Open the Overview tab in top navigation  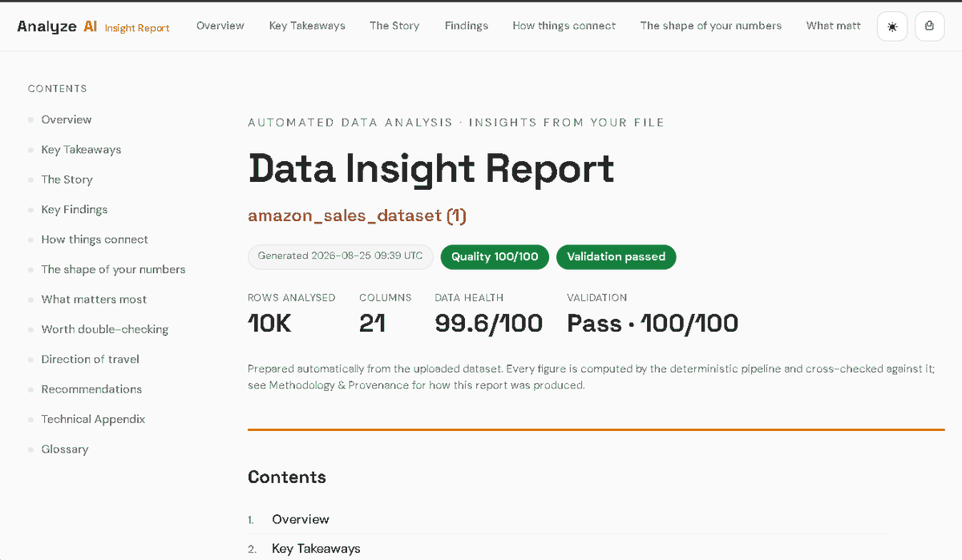coord(220,26)
